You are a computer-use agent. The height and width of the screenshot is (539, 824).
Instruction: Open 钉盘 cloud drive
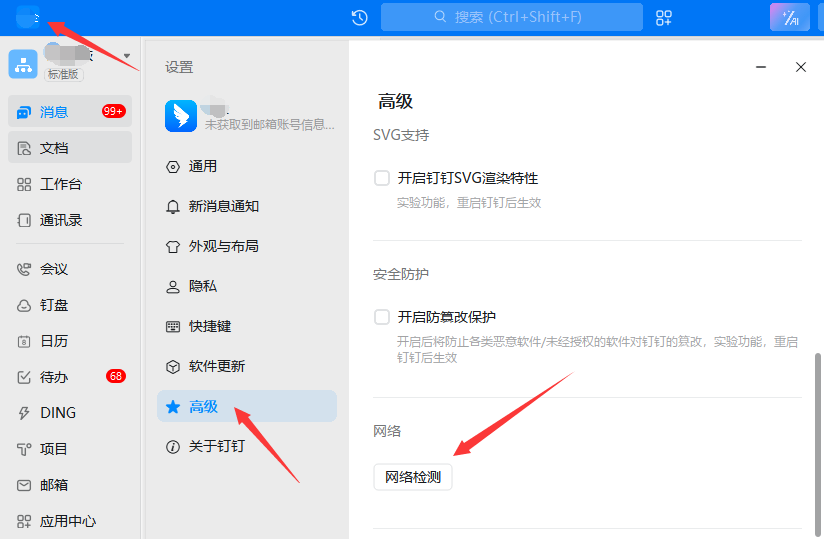(70, 305)
